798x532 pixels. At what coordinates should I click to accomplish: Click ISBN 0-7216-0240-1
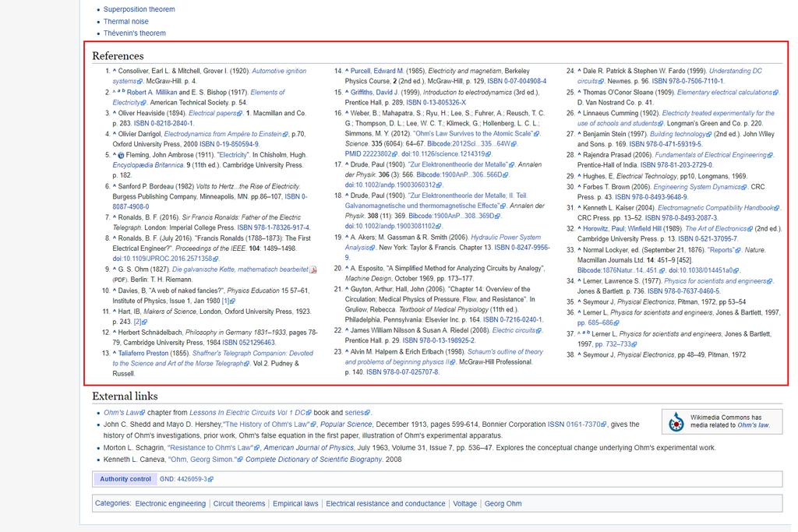click(513, 319)
